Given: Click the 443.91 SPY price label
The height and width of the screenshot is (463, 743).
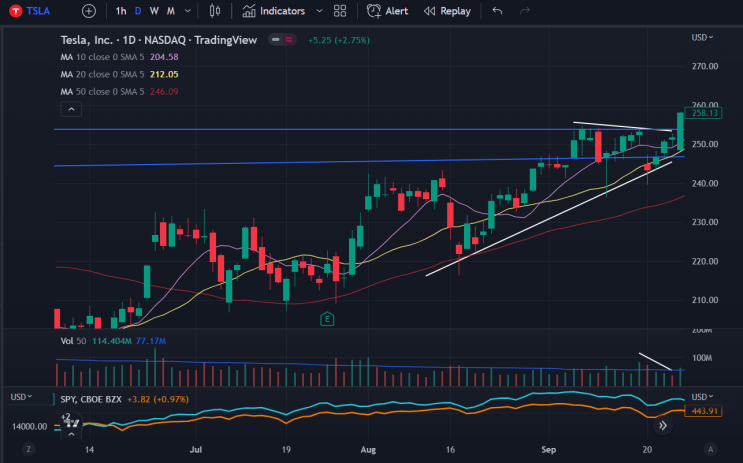Looking at the screenshot, I should (x=703, y=411).
